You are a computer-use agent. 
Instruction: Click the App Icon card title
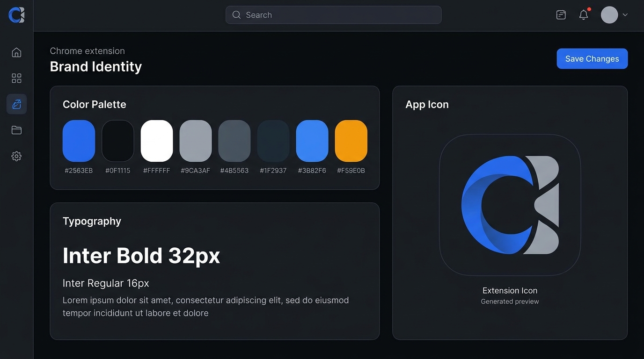427,104
